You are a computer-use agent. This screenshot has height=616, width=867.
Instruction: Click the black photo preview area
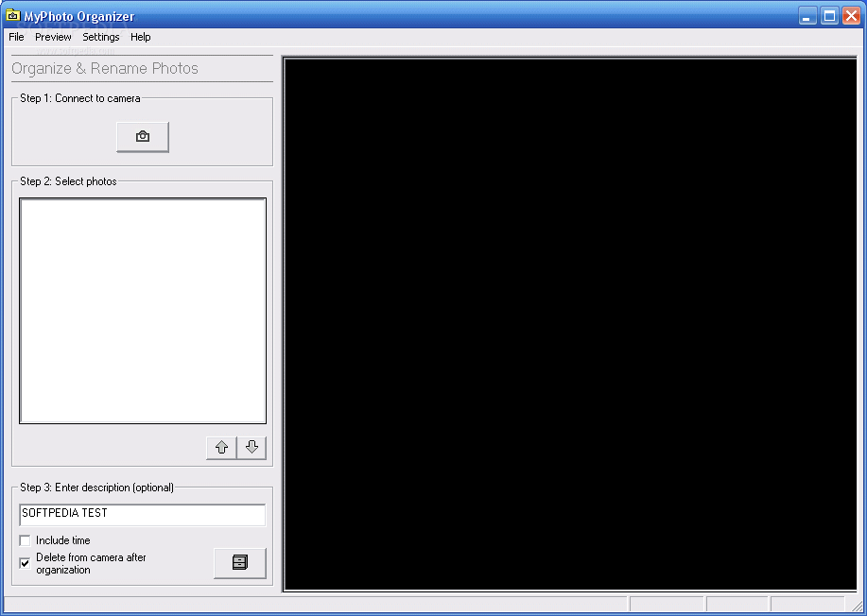point(570,324)
